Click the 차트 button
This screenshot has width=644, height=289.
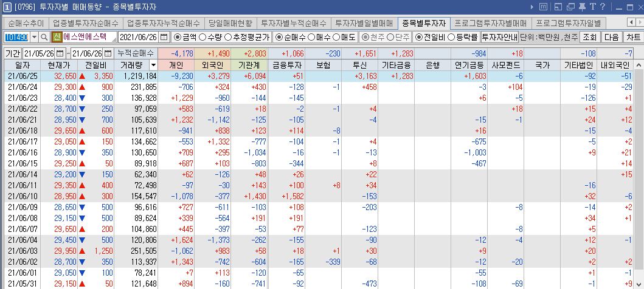tap(633, 37)
